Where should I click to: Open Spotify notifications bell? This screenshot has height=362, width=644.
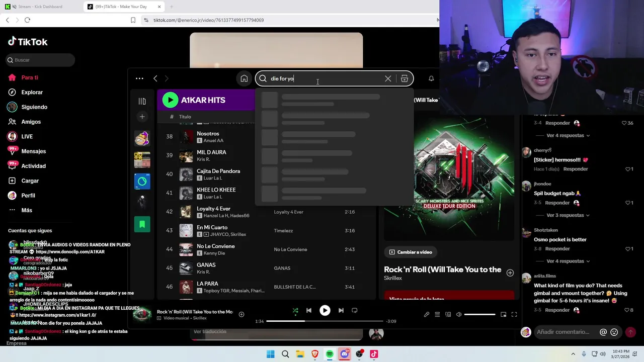431,78
